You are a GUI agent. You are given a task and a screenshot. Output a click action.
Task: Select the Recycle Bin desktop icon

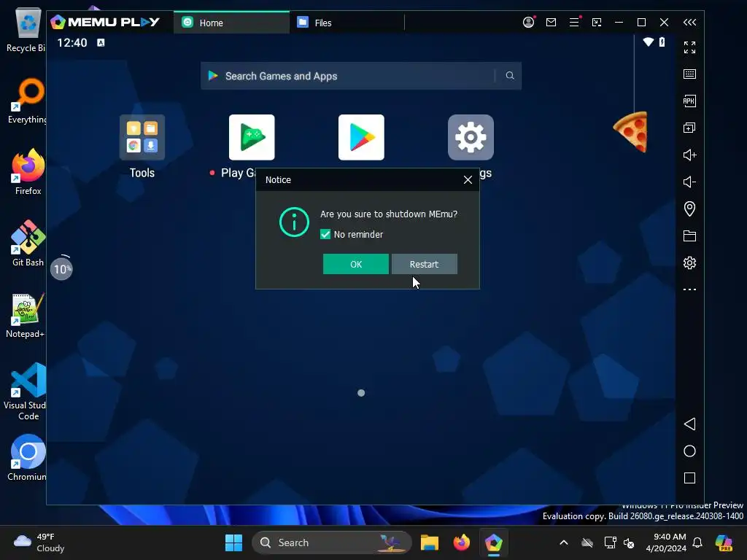pos(27,29)
